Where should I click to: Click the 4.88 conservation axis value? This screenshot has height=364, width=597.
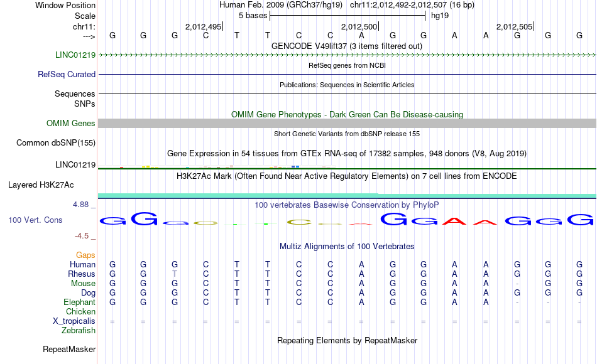(80, 205)
